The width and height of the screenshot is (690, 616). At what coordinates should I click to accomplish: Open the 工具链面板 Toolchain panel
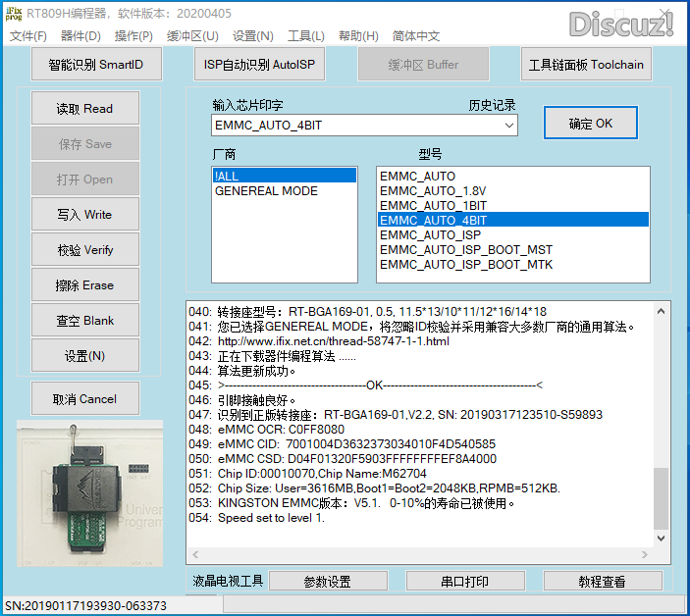(x=586, y=65)
